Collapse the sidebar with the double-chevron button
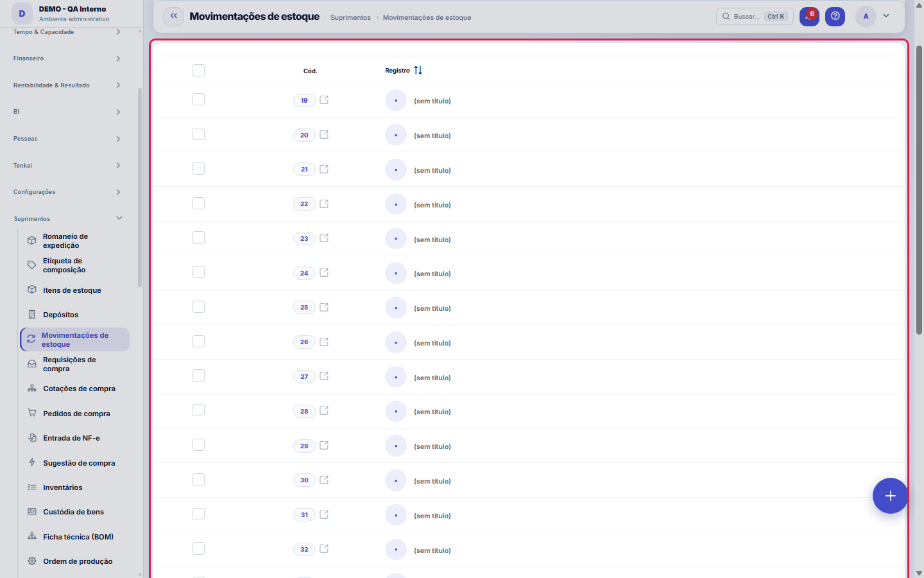 173,16
